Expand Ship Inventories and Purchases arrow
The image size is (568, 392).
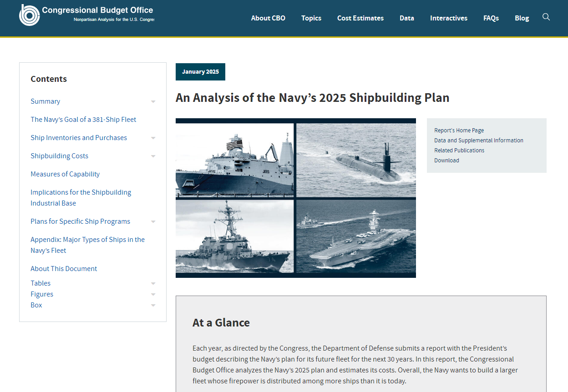pyautogui.click(x=153, y=138)
